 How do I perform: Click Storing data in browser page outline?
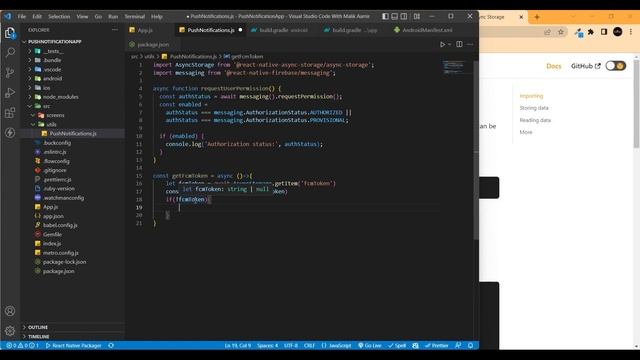pos(534,108)
